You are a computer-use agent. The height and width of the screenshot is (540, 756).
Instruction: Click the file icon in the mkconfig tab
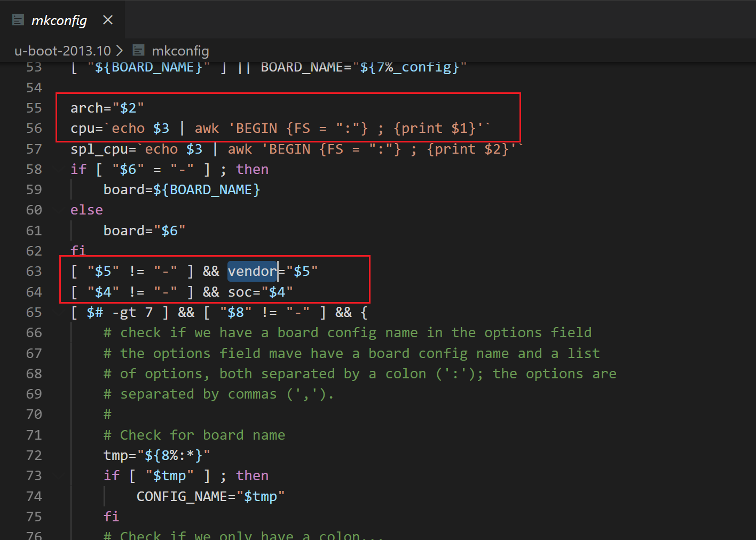pyautogui.click(x=18, y=20)
